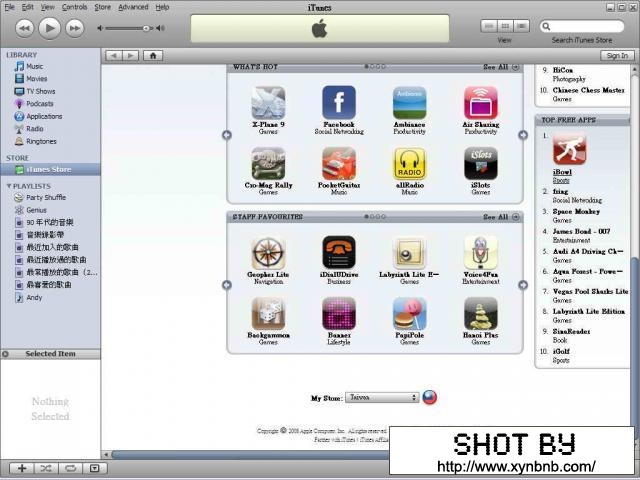Open the Help menu

click(x=162, y=7)
